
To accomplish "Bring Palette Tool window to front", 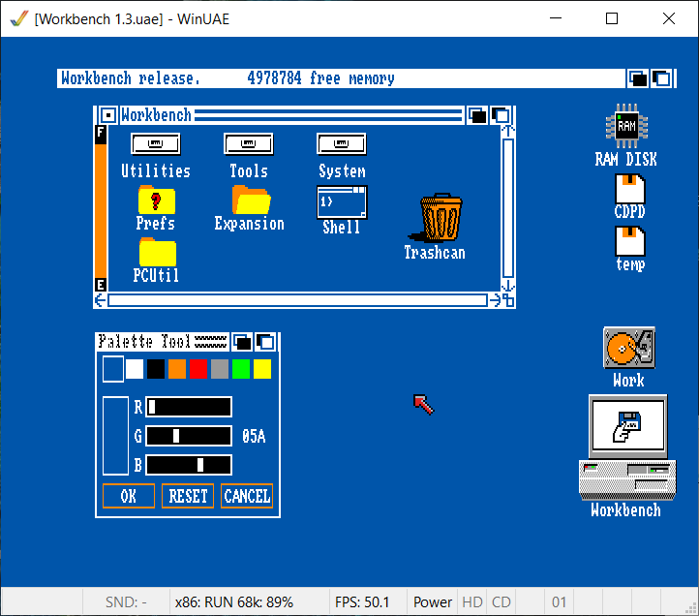I will [x=265, y=342].
